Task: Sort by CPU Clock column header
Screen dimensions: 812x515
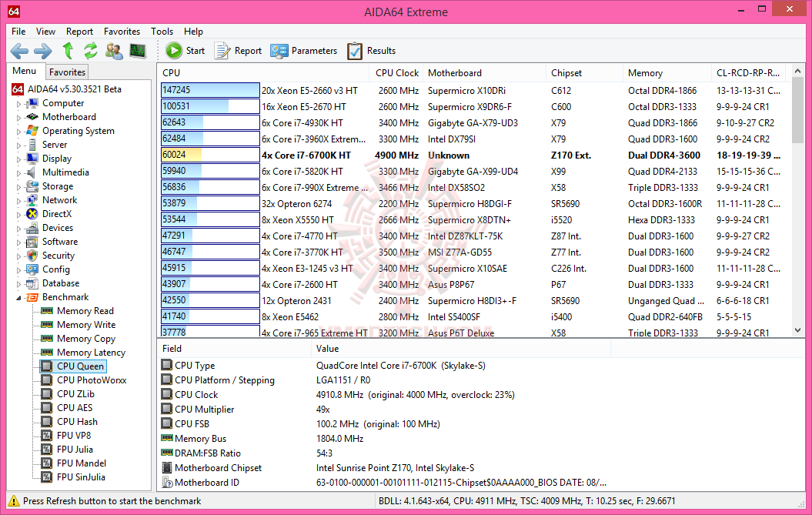Action: 396,73
